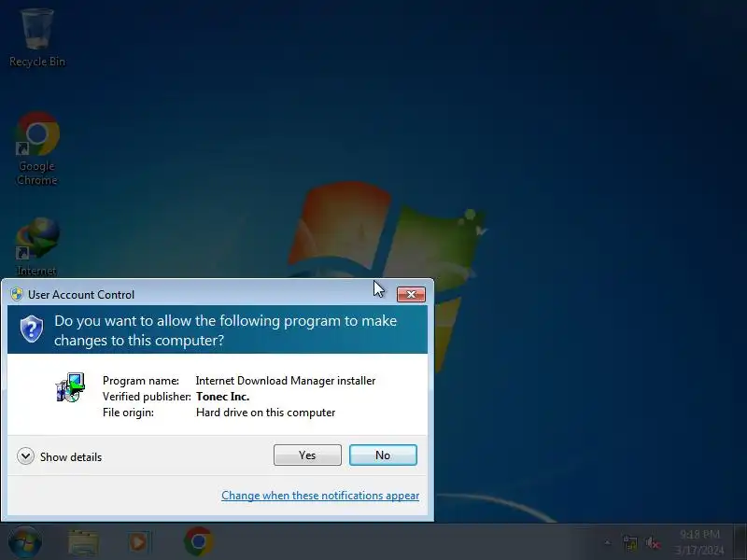The image size is (747, 560).
Task: Click the Internet Download Manager installer icon
Action: 71,386
